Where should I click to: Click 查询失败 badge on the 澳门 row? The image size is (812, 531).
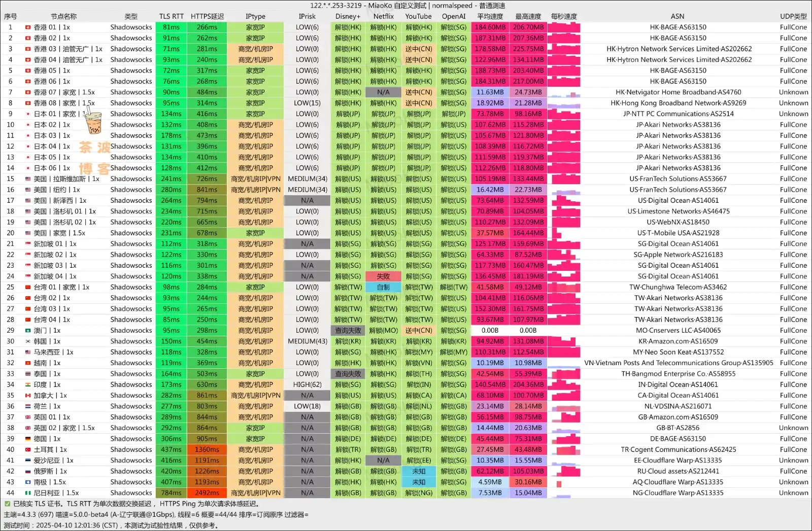pyautogui.click(x=348, y=330)
